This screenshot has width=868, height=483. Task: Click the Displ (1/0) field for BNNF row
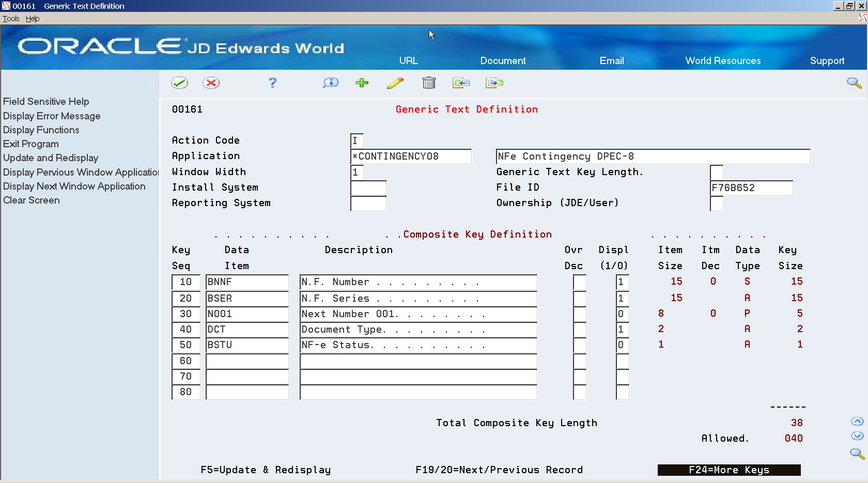pos(623,282)
